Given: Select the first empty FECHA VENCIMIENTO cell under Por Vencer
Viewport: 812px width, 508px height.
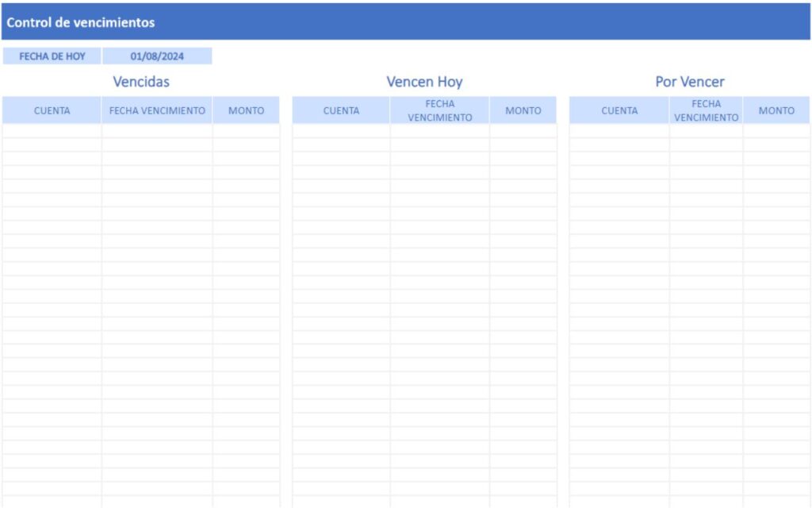Looking at the screenshot, I should pyautogui.click(x=707, y=129).
